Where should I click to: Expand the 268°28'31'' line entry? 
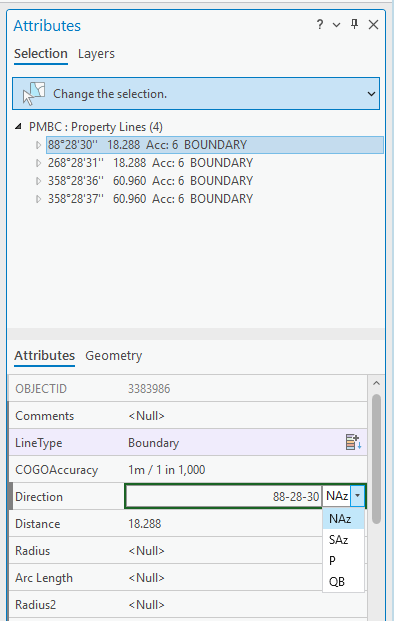pyautogui.click(x=38, y=163)
